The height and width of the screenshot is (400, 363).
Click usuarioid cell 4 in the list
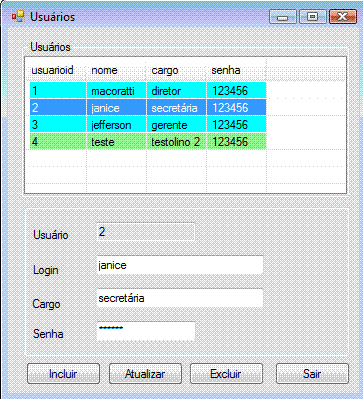(58, 142)
